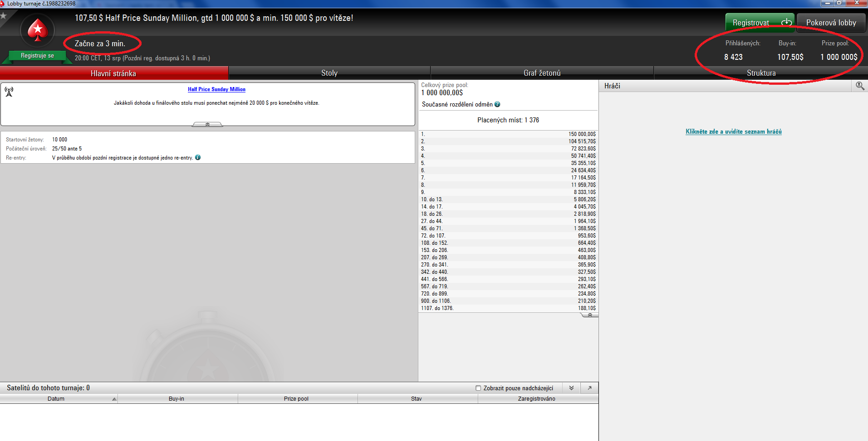The width and height of the screenshot is (868, 441).
Task: Click the Registruje se status ribbon
Action: pos(37,56)
